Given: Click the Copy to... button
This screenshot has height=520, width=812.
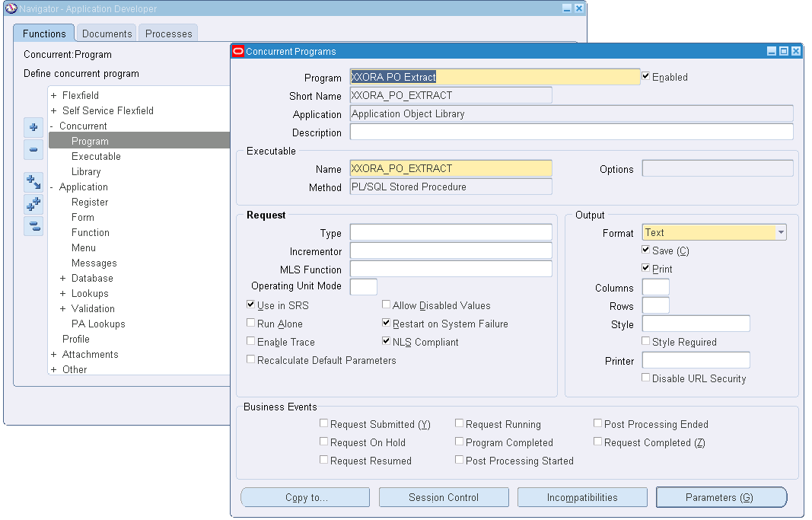Looking at the screenshot, I should coord(304,497).
